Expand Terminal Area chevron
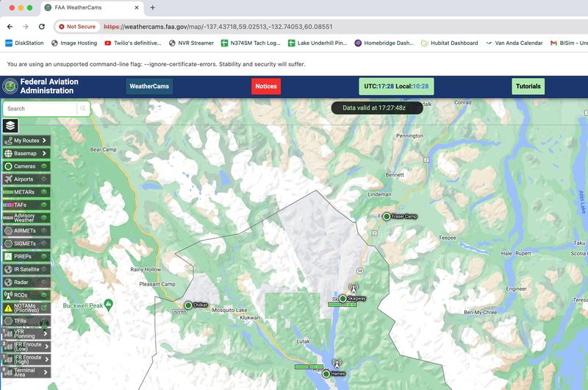 (x=46, y=372)
